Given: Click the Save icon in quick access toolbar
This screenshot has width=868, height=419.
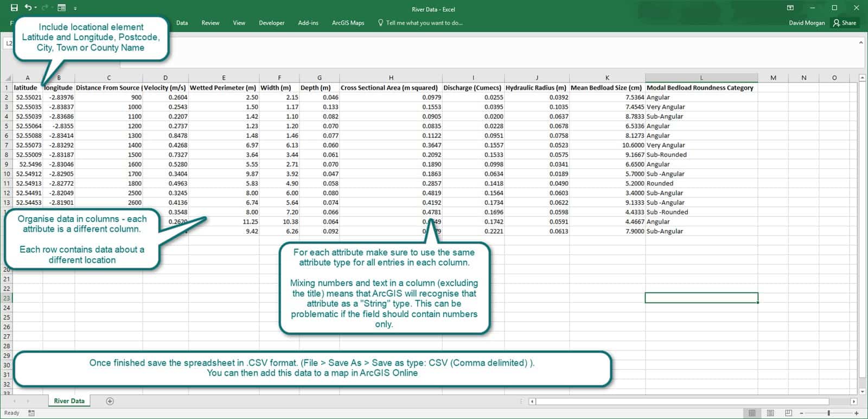Looking at the screenshot, I should click(x=14, y=8).
